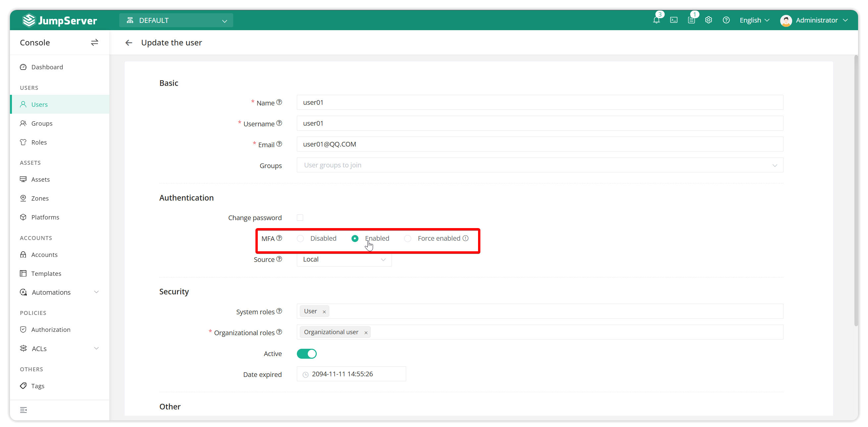
Task: Open Dashboard in the sidebar
Action: tap(60, 67)
